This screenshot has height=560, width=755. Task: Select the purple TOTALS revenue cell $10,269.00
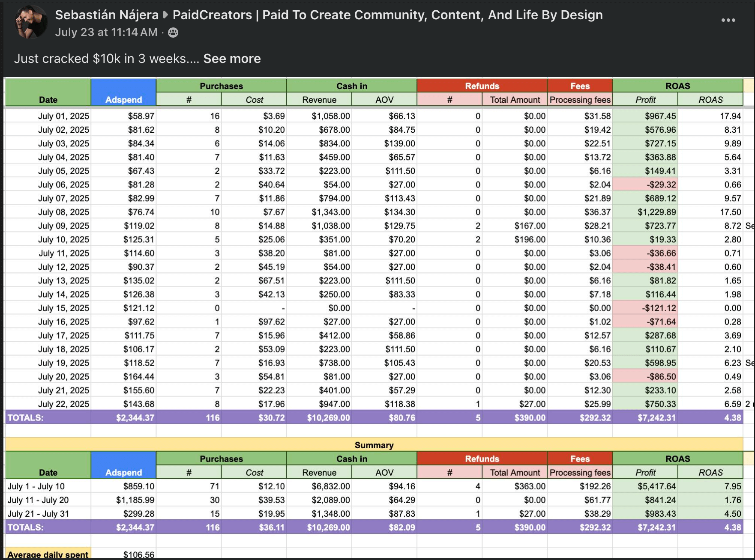pyautogui.click(x=319, y=417)
